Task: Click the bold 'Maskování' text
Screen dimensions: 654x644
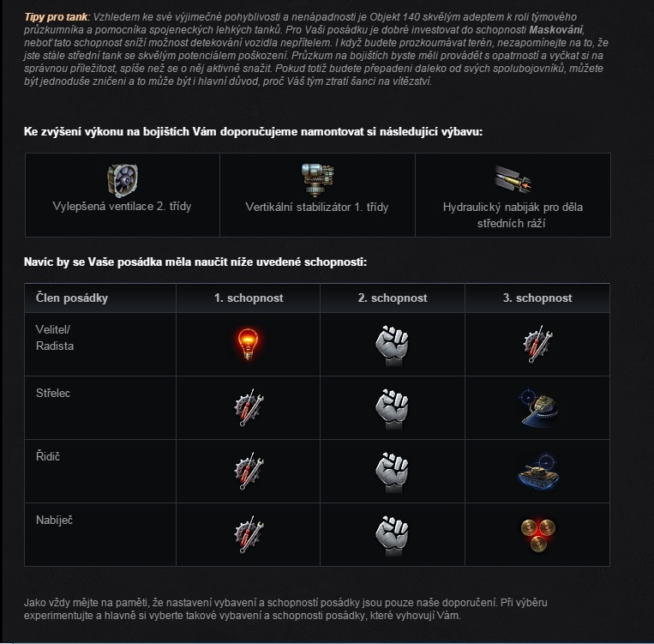Action: (x=556, y=30)
